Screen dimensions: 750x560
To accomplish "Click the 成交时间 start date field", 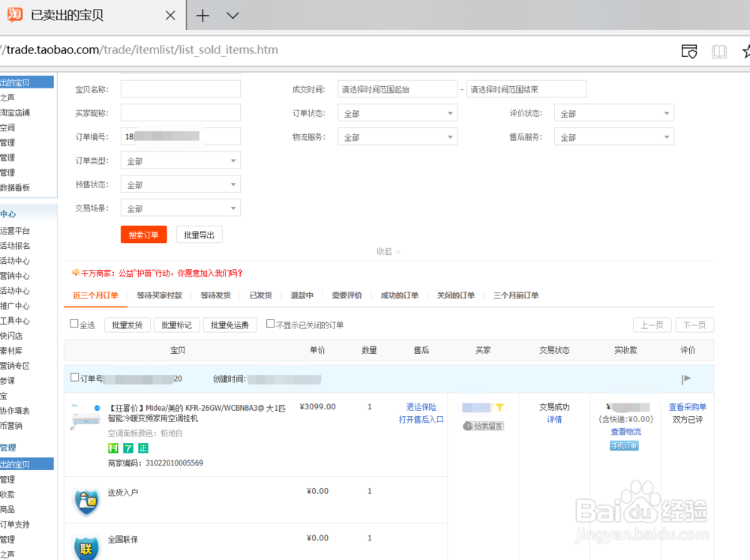I will click(x=397, y=89).
